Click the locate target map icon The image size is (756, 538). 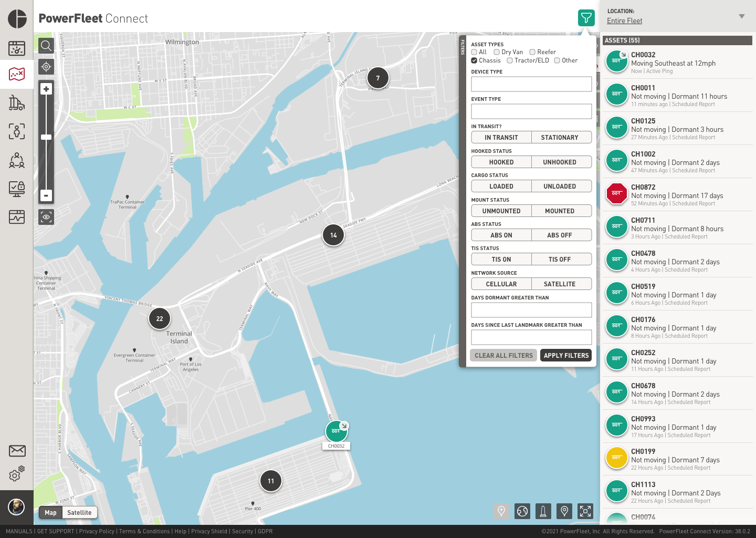(x=46, y=67)
